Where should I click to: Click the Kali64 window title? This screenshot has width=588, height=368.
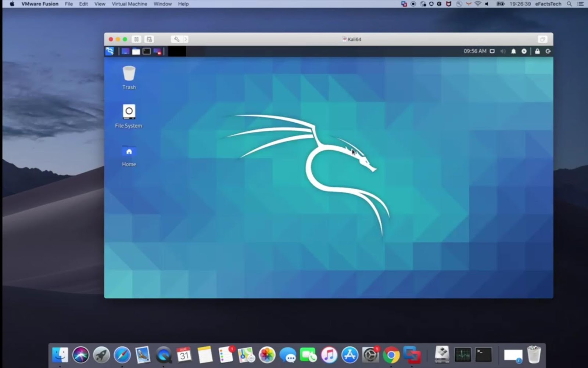[x=352, y=39]
